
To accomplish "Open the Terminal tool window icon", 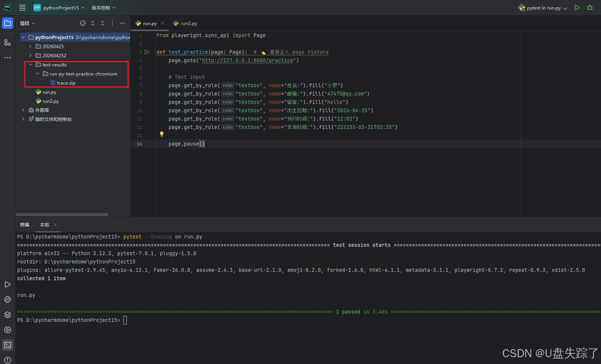I will [8, 345].
